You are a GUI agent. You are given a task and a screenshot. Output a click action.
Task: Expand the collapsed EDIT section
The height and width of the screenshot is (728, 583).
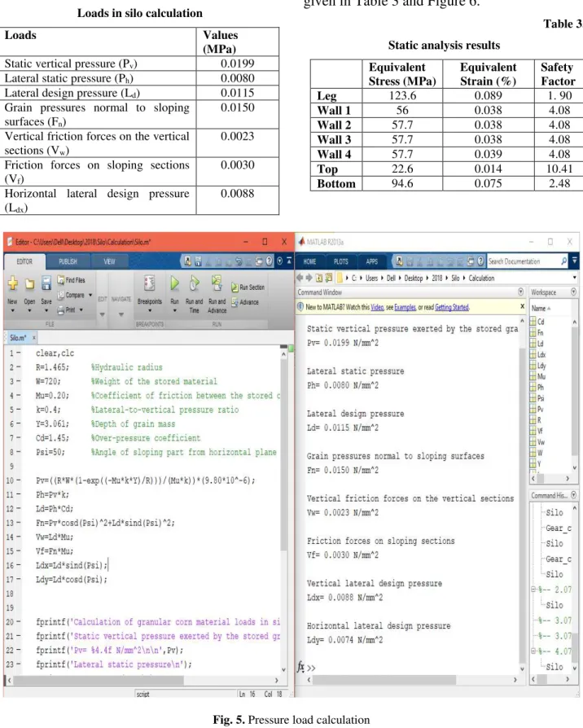pos(102,314)
